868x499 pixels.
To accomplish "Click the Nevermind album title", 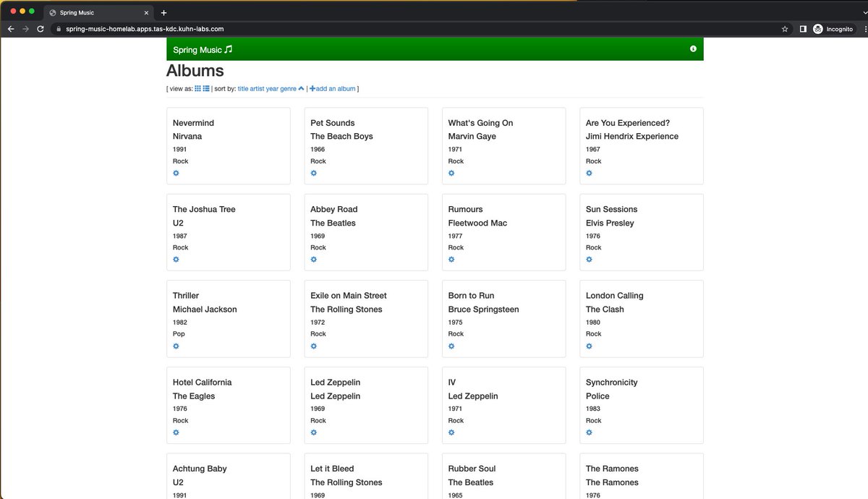I will click(x=193, y=123).
